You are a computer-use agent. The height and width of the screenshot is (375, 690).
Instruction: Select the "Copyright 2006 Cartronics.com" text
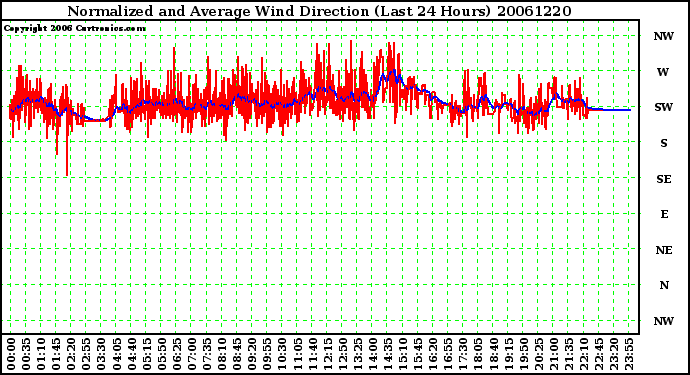coord(75,28)
